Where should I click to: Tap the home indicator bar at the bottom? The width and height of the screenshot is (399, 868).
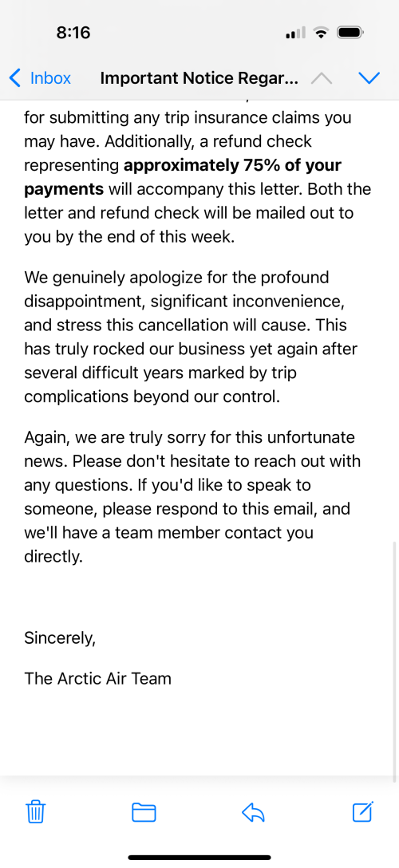(x=199, y=858)
